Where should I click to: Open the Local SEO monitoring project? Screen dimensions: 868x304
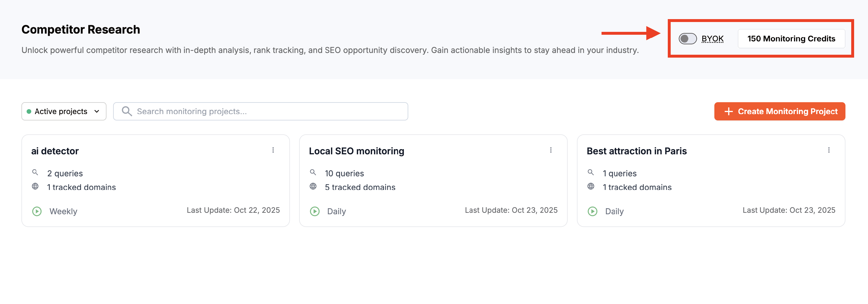(x=356, y=151)
